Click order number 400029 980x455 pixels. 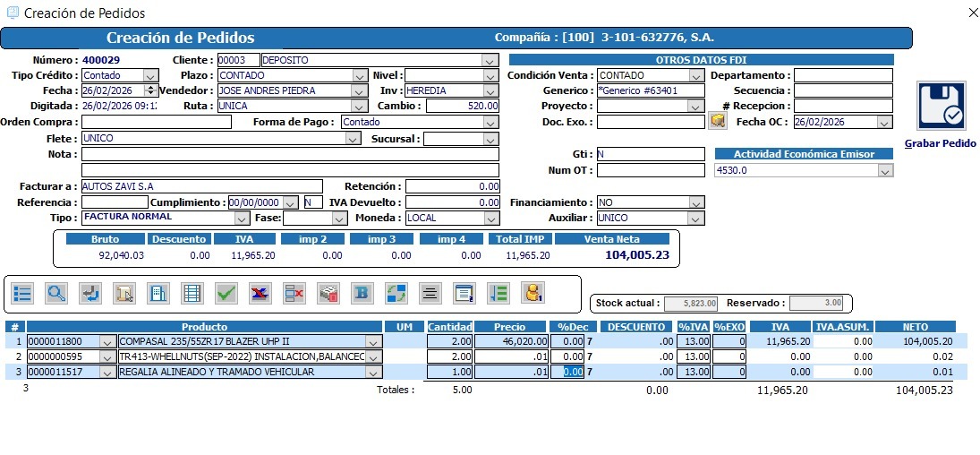(x=101, y=60)
